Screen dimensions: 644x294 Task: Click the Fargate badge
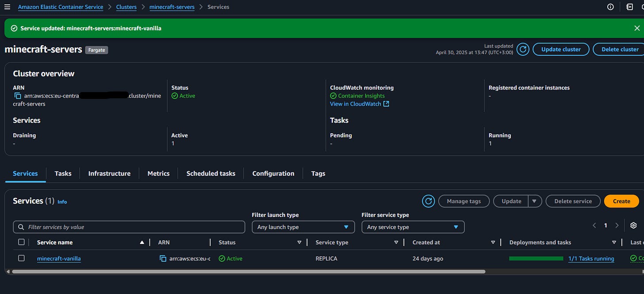(96, 50)
